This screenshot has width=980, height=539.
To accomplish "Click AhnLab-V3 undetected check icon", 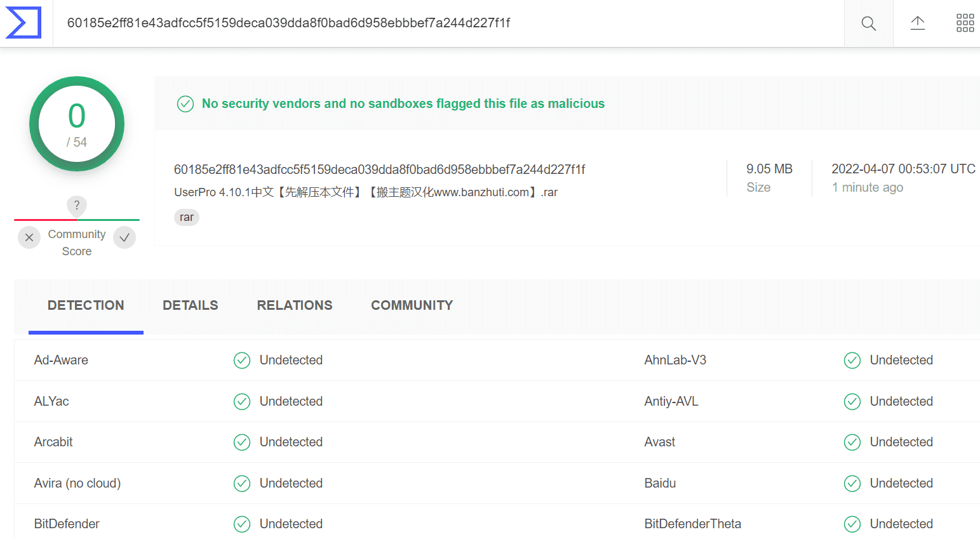I will click(x=852, y=361).
